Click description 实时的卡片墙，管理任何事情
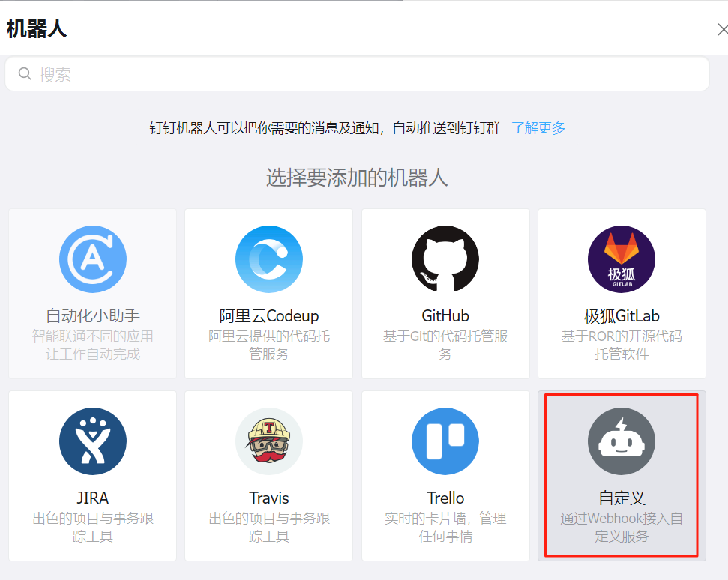The width and height of the screenshot is (728, 580). pyautogui.click(x=445, y=528)
